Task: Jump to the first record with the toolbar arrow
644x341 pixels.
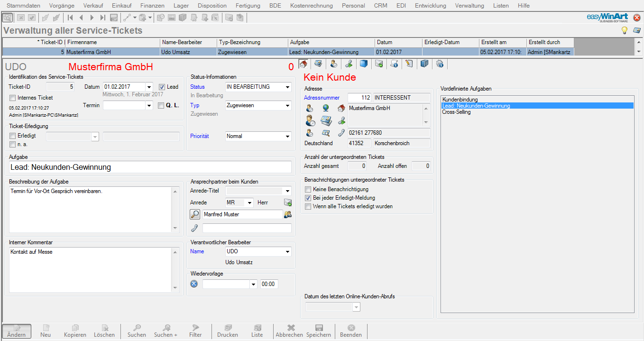Action: tap(70, 18)
